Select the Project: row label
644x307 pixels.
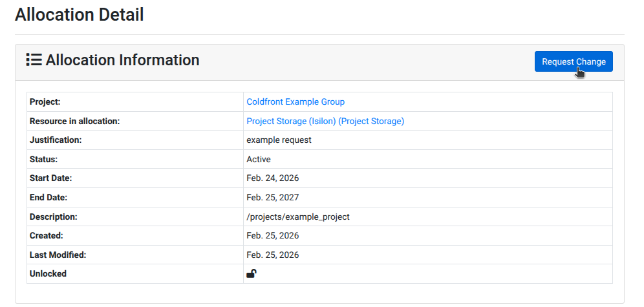click(x=45, y=101)
